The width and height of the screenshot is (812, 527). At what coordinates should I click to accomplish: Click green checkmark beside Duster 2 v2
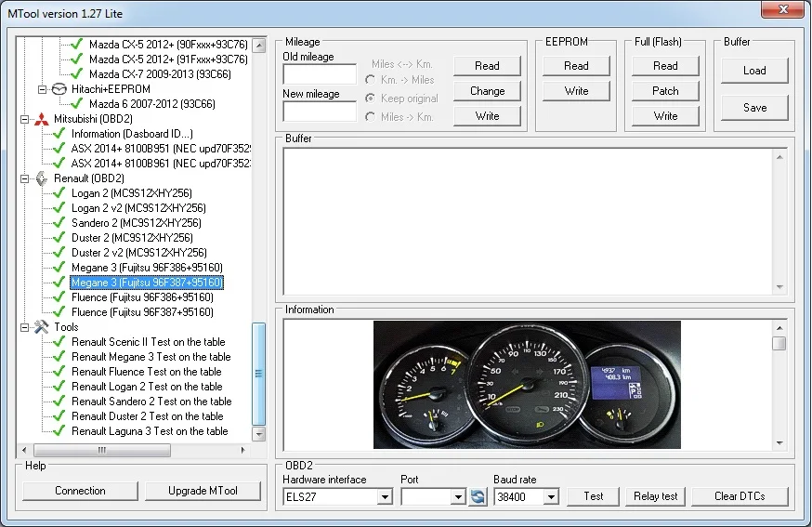60,253
